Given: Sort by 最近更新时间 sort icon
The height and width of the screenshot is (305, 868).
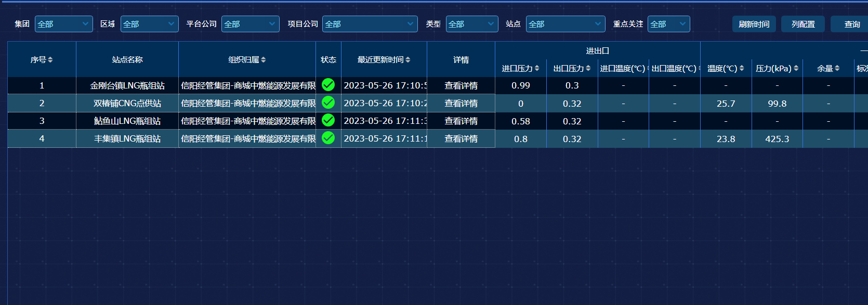Looking at the screenshot, I should point(408,60).
